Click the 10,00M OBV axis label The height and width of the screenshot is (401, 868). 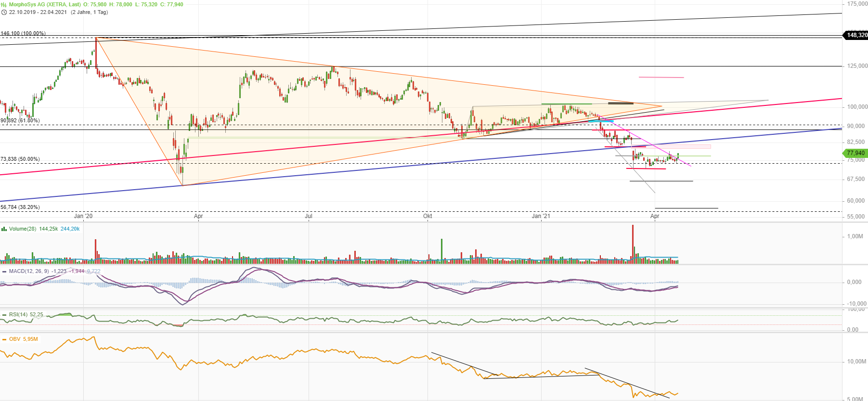click(x=856, y=362)
